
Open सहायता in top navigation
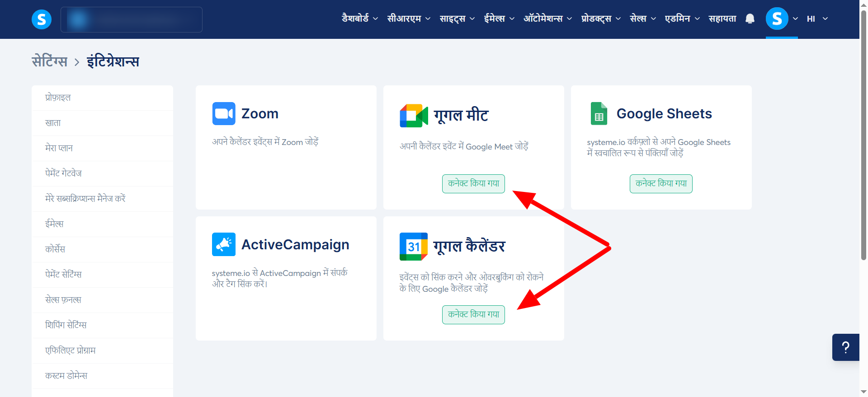(722, 19)
